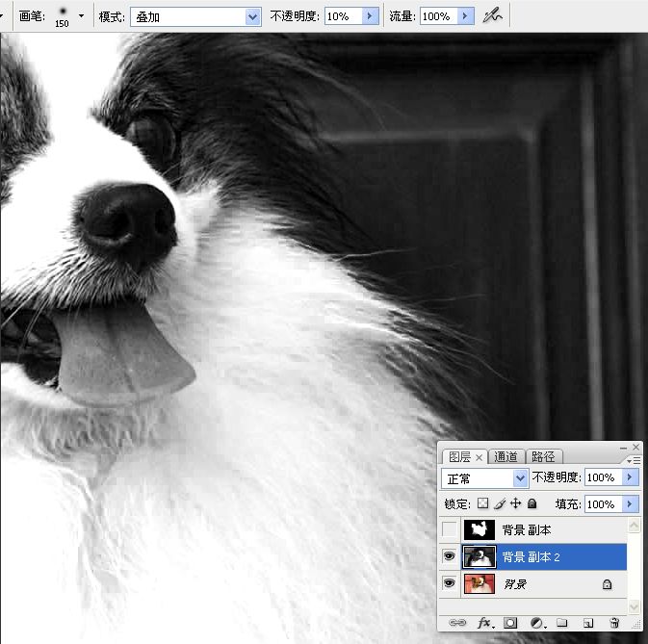Click the 150 brush size preview
This screenshot has width=648, height=644.
pos(62,16)
